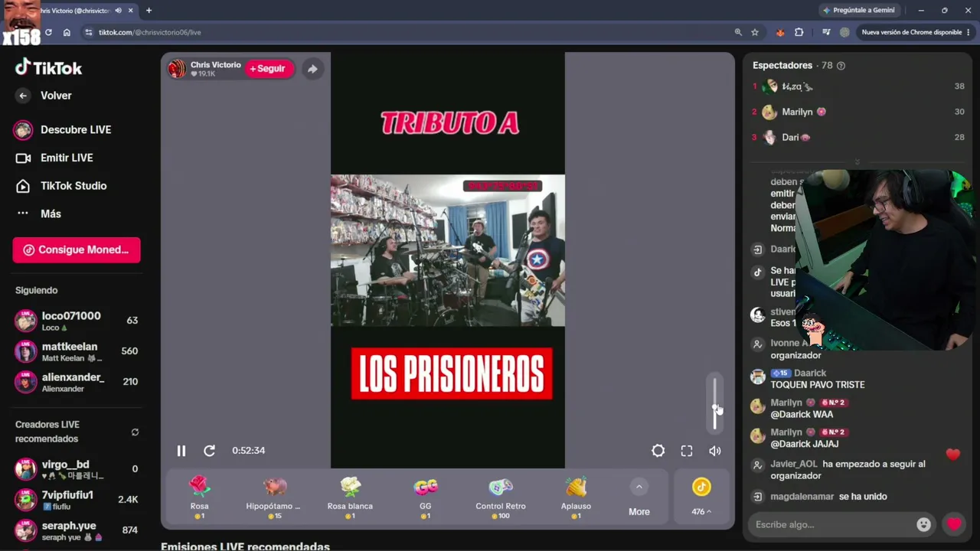Open the Chrome extensions puzzle menu
This screenshot has height=551, width=980.
click(799, 32)
